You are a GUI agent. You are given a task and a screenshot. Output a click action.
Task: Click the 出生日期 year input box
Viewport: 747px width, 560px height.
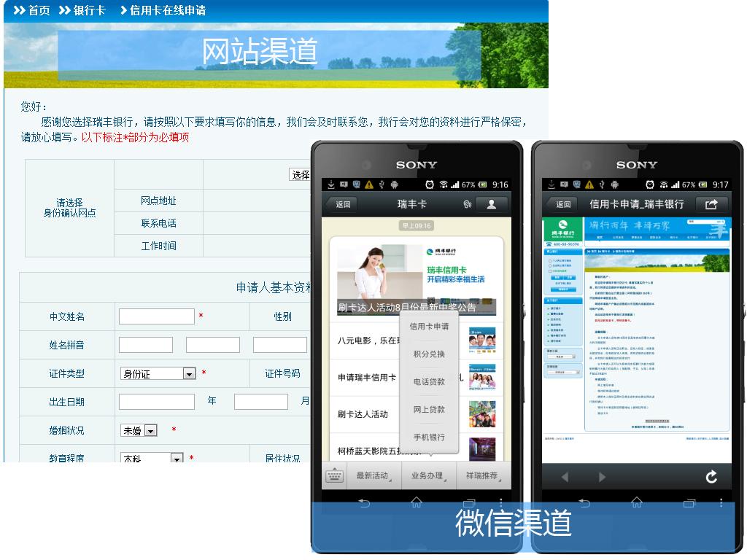click(157, 402)
